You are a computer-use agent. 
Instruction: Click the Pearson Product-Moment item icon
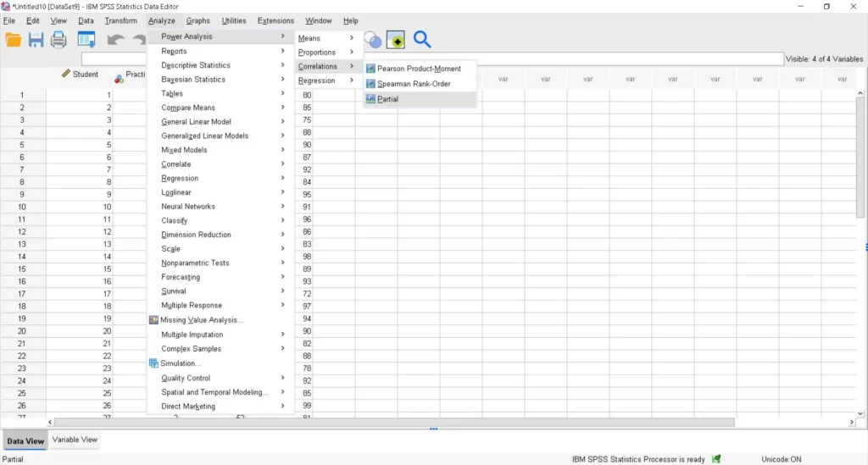pyautogui.click(x=370, y=69)
